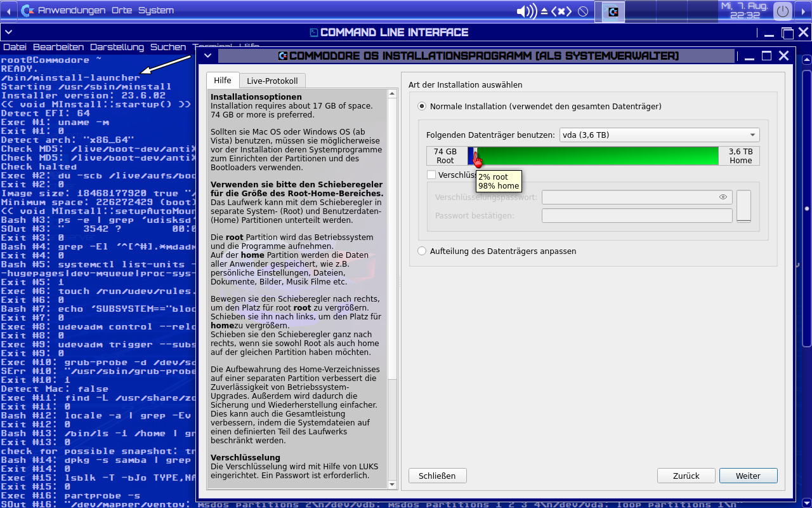Screen dimensions: 812x508
Task: Click the Commodore icon in the installer title bar
Action: [283, 56]
